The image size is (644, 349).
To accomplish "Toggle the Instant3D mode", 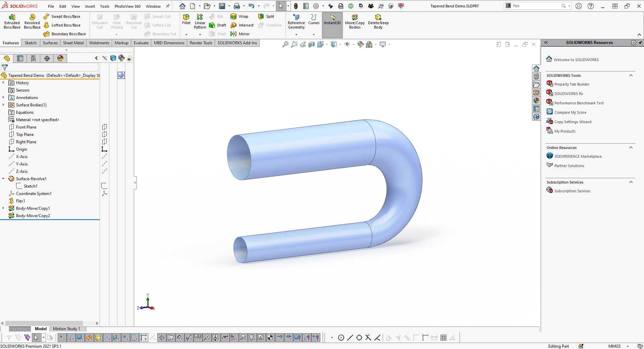I will coord(332,25).
